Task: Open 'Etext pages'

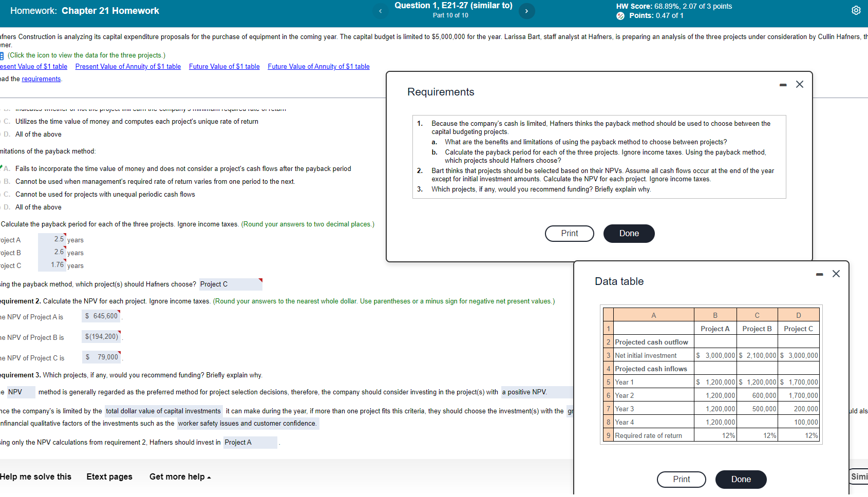Action: click(109, 477)
